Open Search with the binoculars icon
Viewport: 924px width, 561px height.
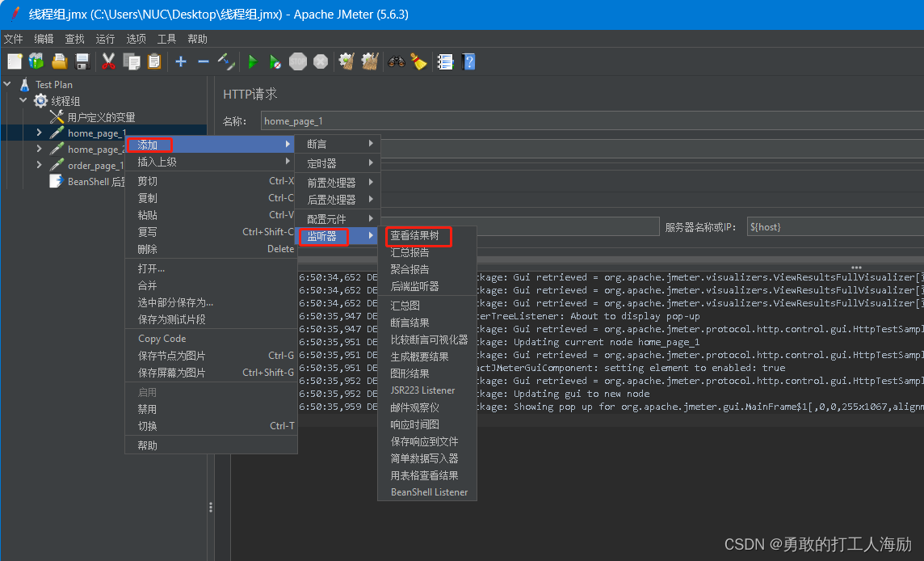396,61
